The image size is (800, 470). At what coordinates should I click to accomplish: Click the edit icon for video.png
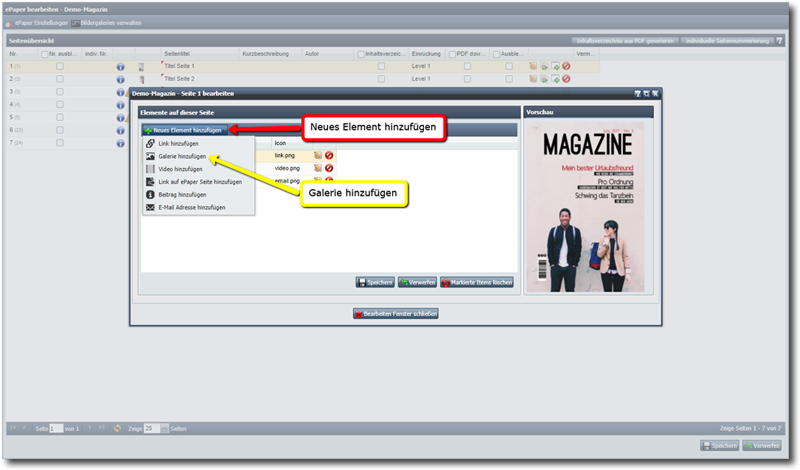click(x=318, y=168)
